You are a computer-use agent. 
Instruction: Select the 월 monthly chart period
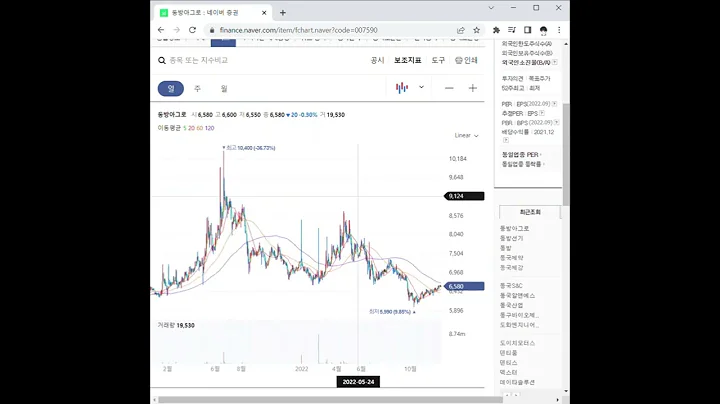tap(224, 89)
